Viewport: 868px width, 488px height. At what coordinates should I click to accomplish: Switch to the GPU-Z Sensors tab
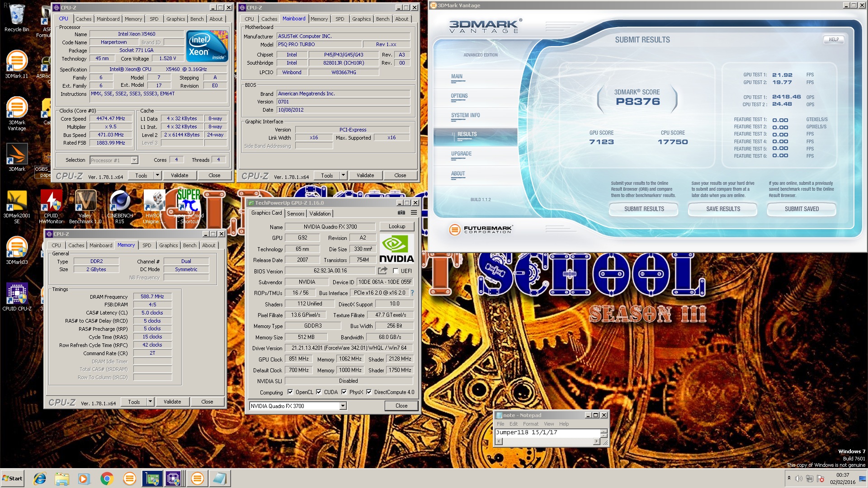[296, 214]
